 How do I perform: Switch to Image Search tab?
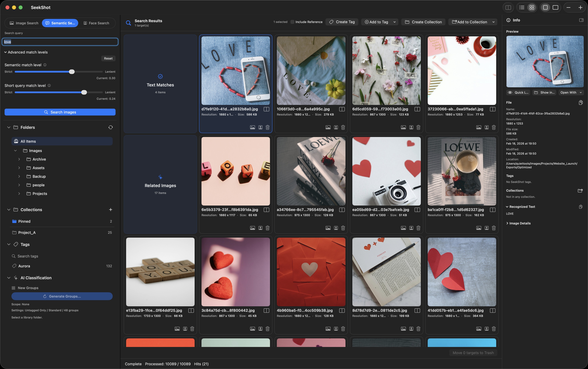24,23
